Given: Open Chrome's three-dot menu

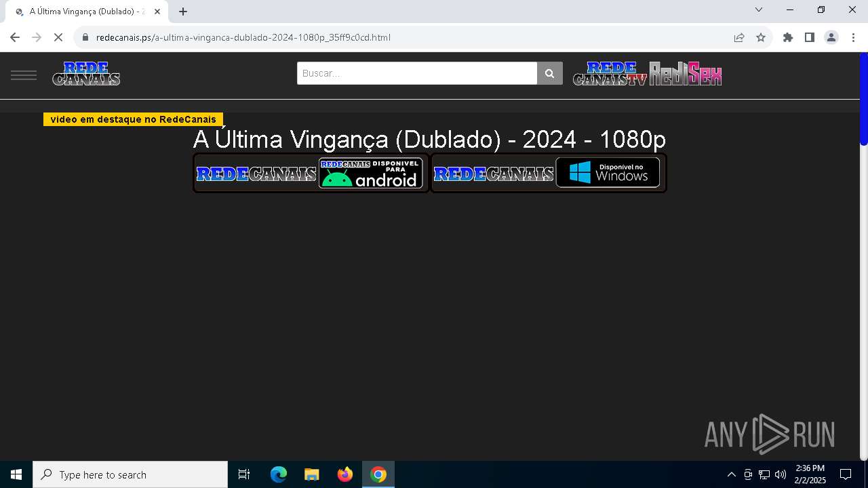Looking at the screenshot, I should point(853,37).
